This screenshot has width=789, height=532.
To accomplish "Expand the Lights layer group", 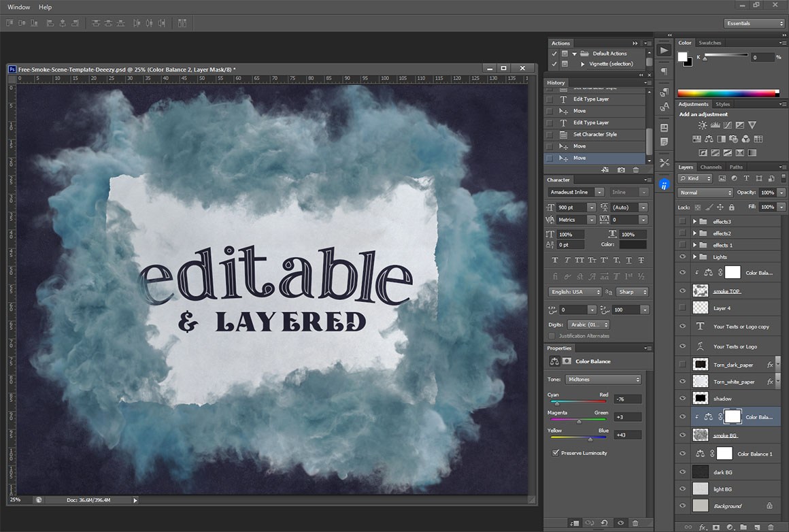I will pos(695,256).
